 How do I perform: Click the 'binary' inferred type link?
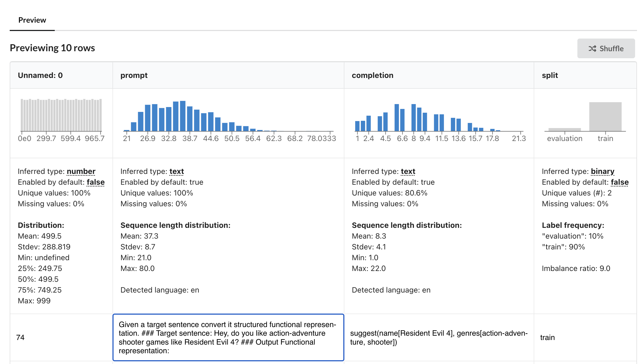click(x=602, y=171)
